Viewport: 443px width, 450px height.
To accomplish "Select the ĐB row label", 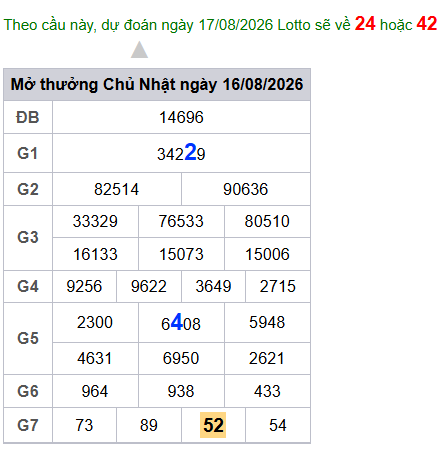I will (28, 117).
